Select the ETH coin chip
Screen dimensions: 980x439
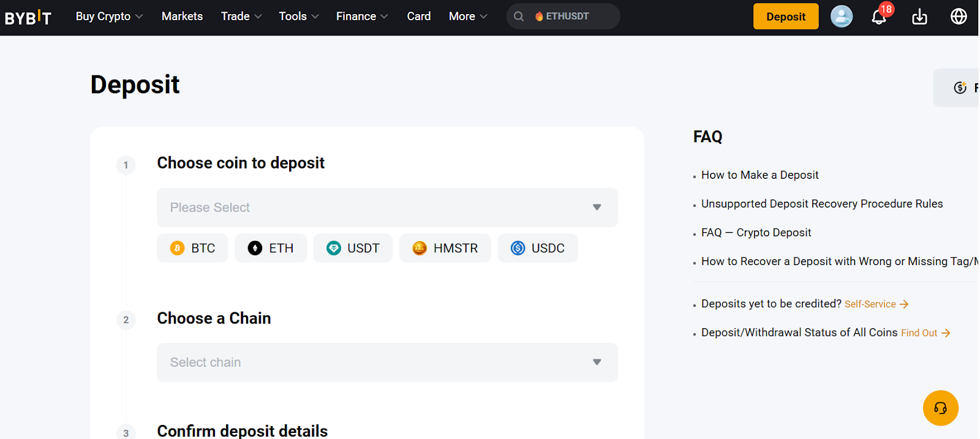(x=271, y=248)
